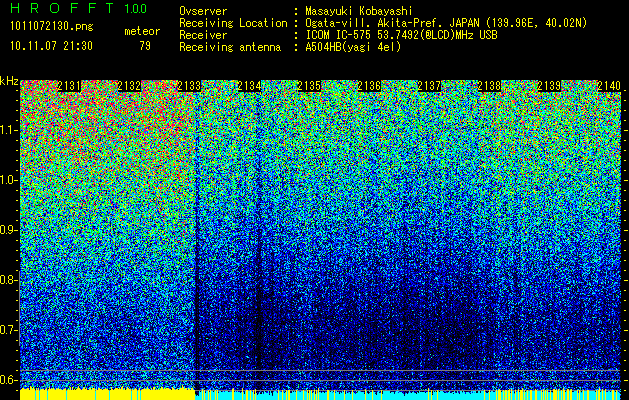The height and width of the screenshot is (400, 629).
Task: Click the cyan signal-level bar at the bottom
Action: pos(408,395)
